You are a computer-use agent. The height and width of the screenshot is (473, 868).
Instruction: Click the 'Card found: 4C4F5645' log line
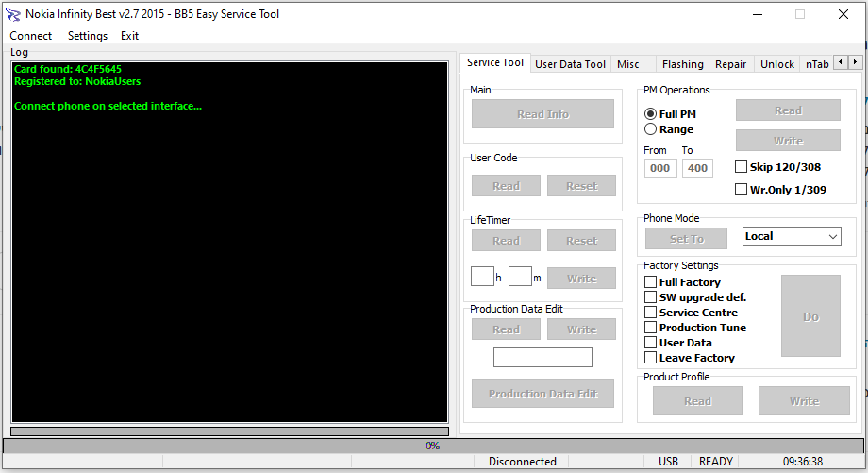pos(68,69)
